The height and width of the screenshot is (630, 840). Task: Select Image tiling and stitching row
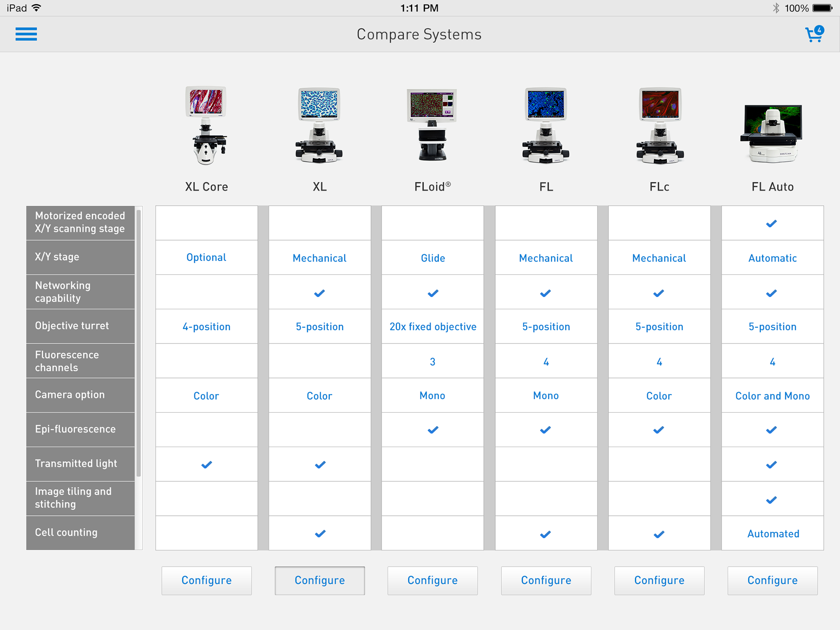[80, 498]
